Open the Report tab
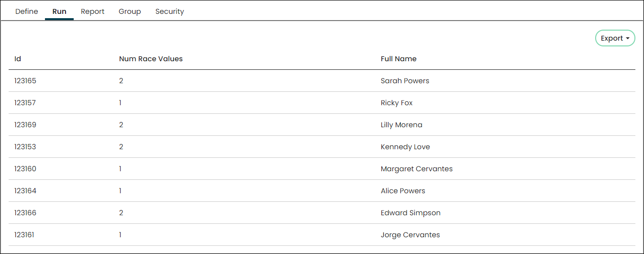 coord(92,11)
